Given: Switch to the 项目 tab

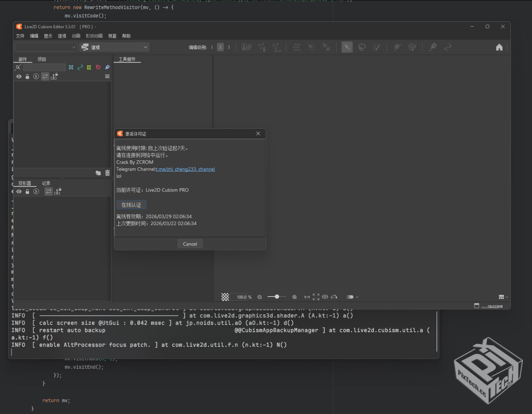Looking at the screenshot, I should 42,59.
